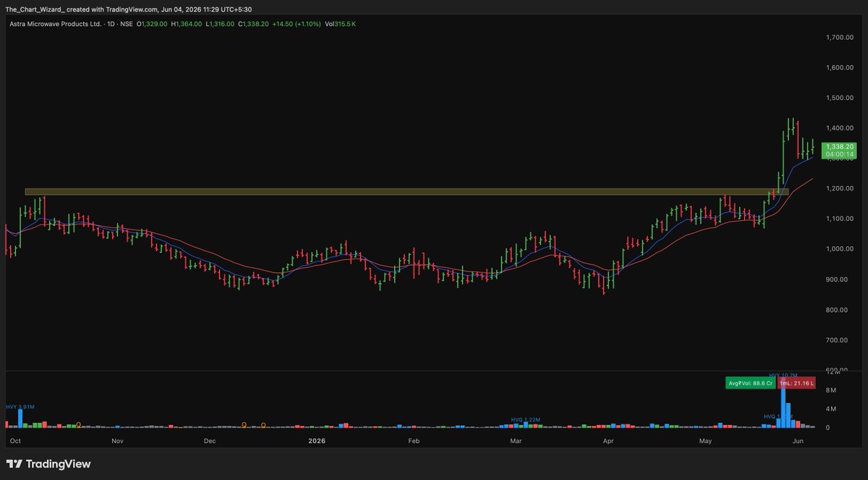This screenshot has width=868, height=480.
Task: Click the 4M volume axis label
Action: pyautogui.click(x=830, y=409)
